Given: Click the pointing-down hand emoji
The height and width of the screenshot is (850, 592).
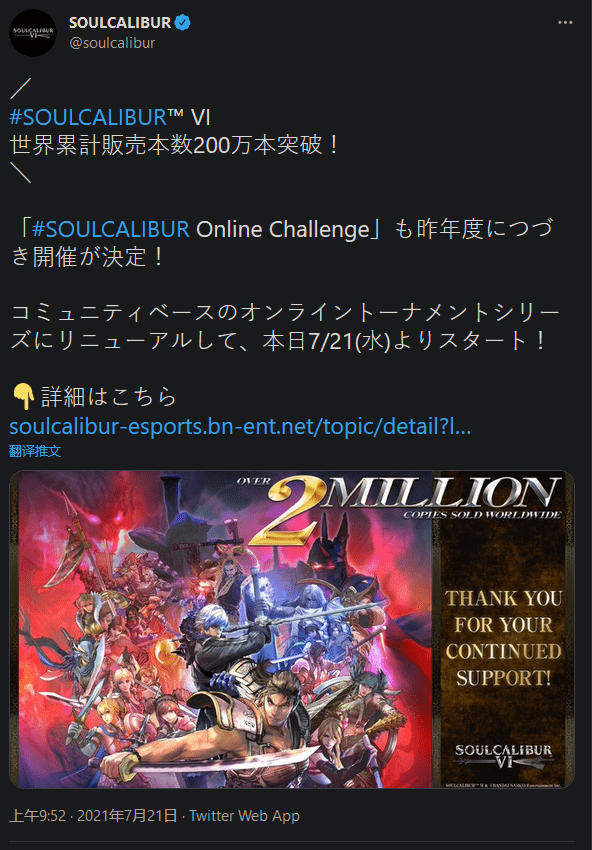Looking at the screenshot, I should [x=23, y=398].
